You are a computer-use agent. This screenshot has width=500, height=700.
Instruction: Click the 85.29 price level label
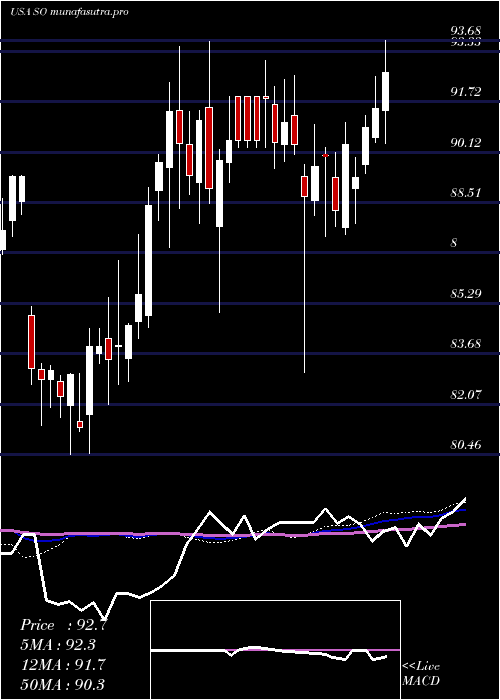pyautogui.click(x=466, y=294)
